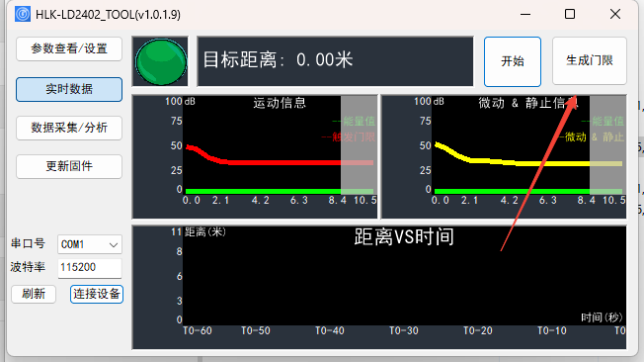
Task: Expand the 串口号 COM1 dropdown
Action: (90, 244)
